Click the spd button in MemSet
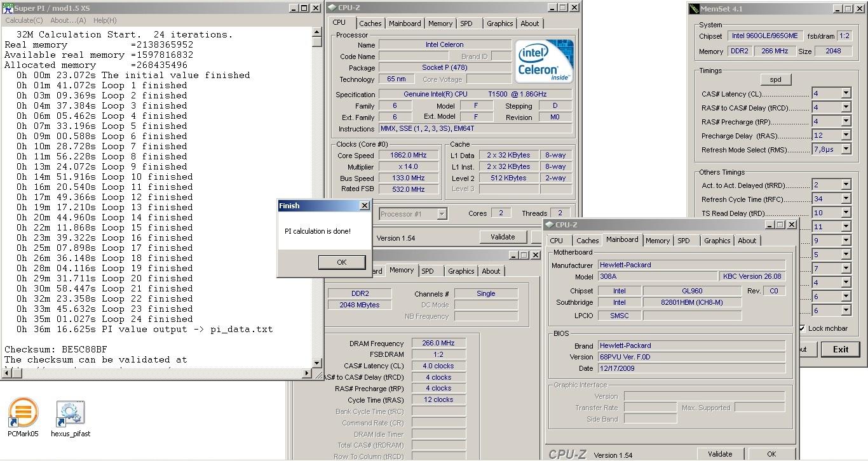Image resolution: width=868 pixels, height=461 pixels. 775,79
